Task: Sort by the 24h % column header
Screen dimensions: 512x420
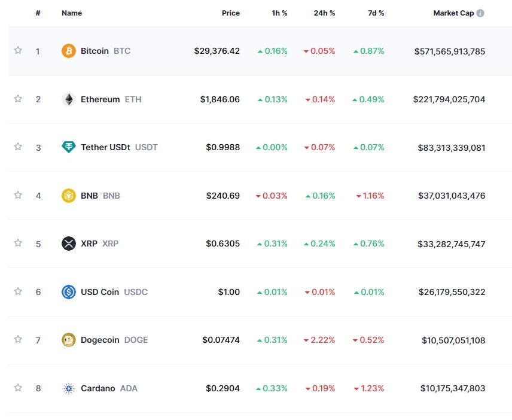Action: [x=324, y=13]
